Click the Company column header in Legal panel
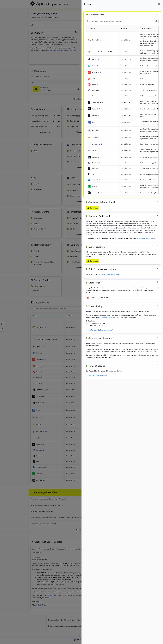 click(92, 28)
